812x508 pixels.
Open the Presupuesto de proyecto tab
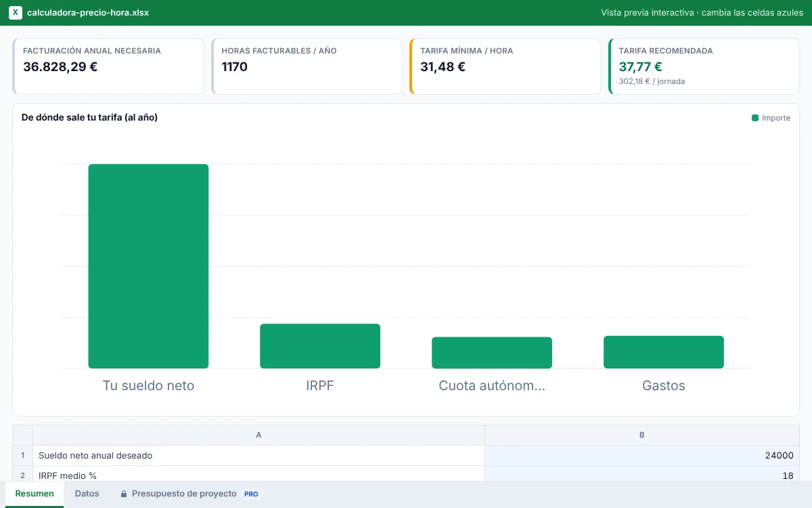[189, 494]
